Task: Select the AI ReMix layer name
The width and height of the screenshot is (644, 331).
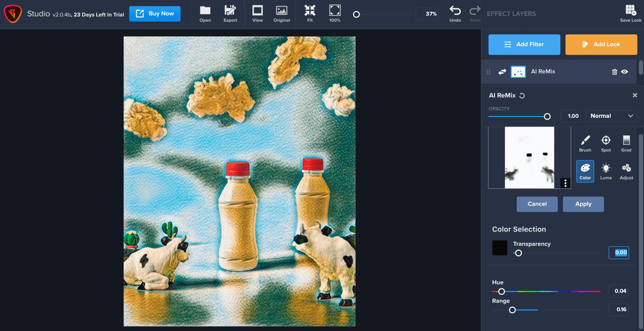Action: [x=543, y=72]
